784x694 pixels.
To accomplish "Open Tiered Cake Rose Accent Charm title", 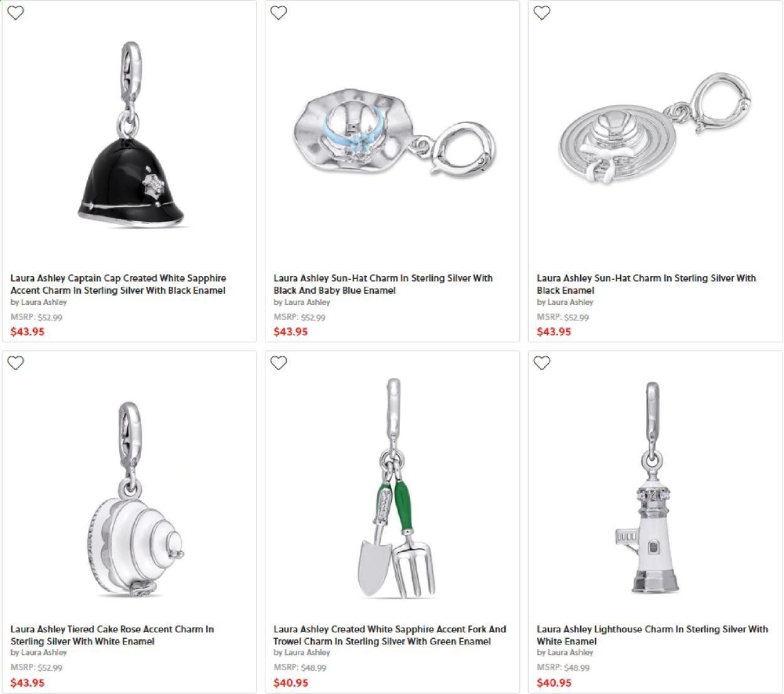I will coord(112,635).
